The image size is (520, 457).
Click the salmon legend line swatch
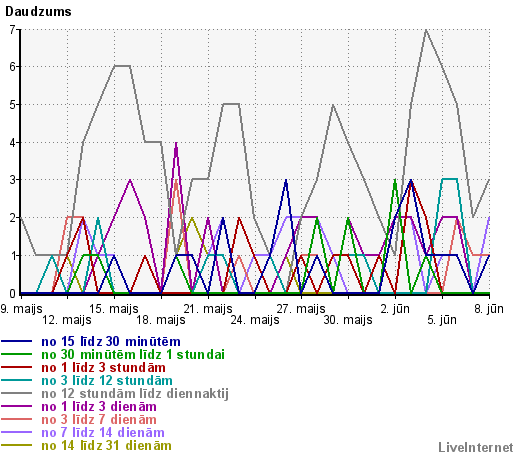point(17,419)
